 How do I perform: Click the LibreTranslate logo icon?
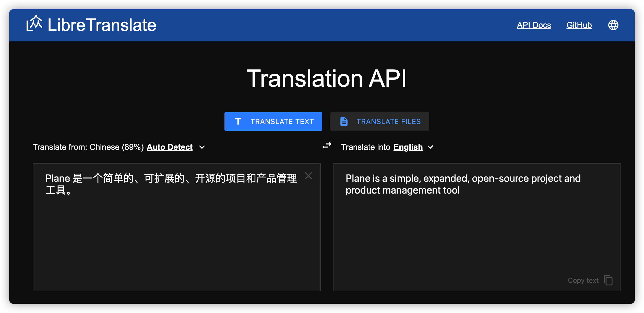(34, 24)
